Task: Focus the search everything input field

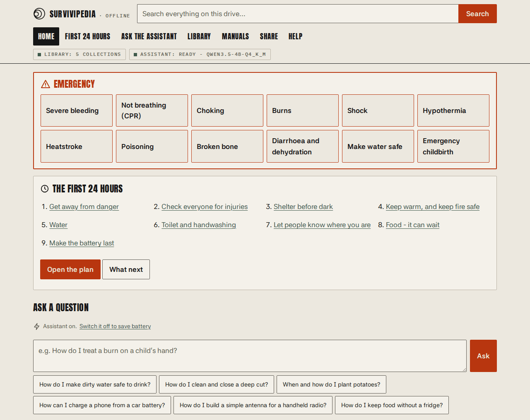Action: tap(298, 14)
